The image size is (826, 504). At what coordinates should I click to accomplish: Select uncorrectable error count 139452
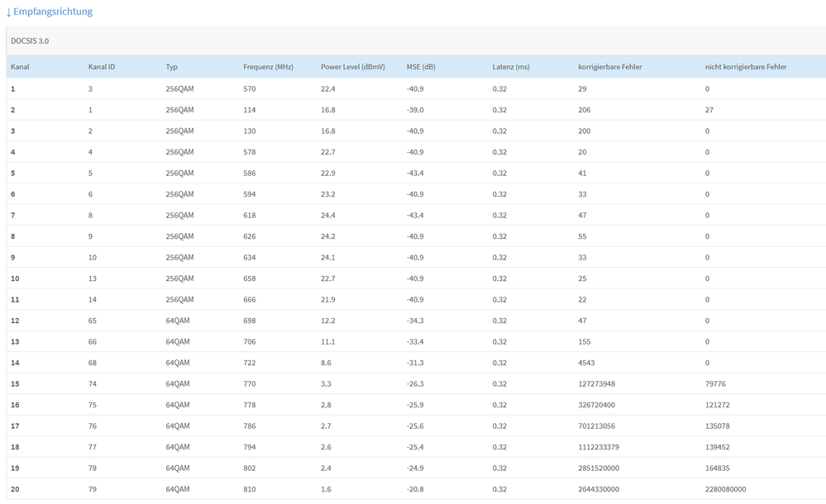718,447
